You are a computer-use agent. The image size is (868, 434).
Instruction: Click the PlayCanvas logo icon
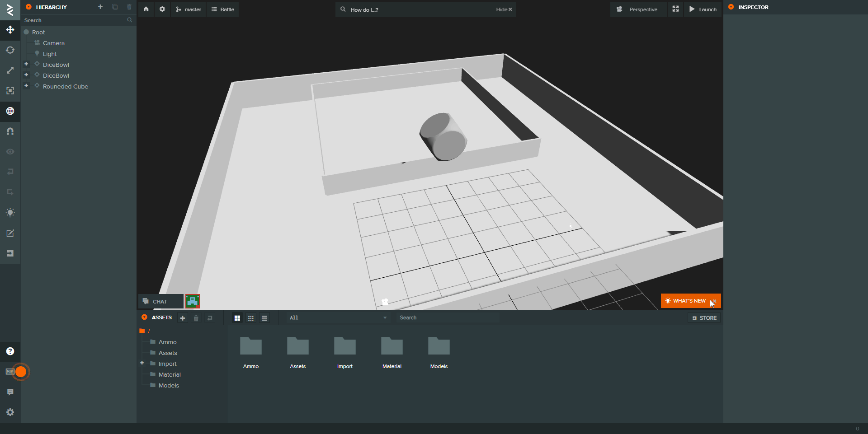(x=10, y=9)
